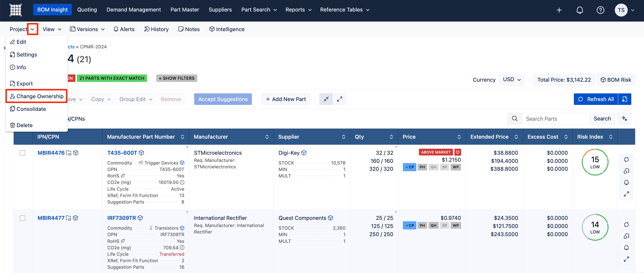Click the Add New Part button

tap(286, 99)
